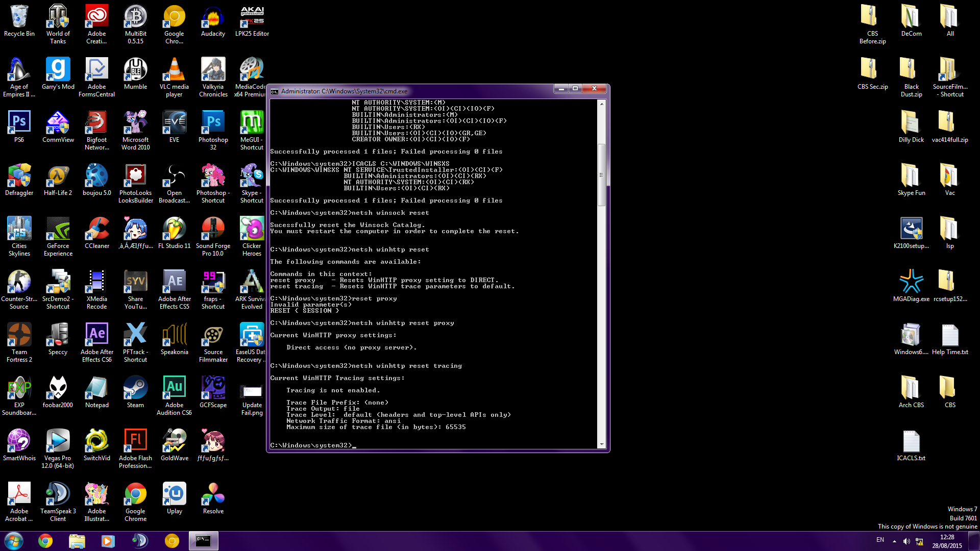The height and width of the screenshot is (551, 980).
Task: Open LPK25 Editor shortcut
Action: (x=252, y=21)
